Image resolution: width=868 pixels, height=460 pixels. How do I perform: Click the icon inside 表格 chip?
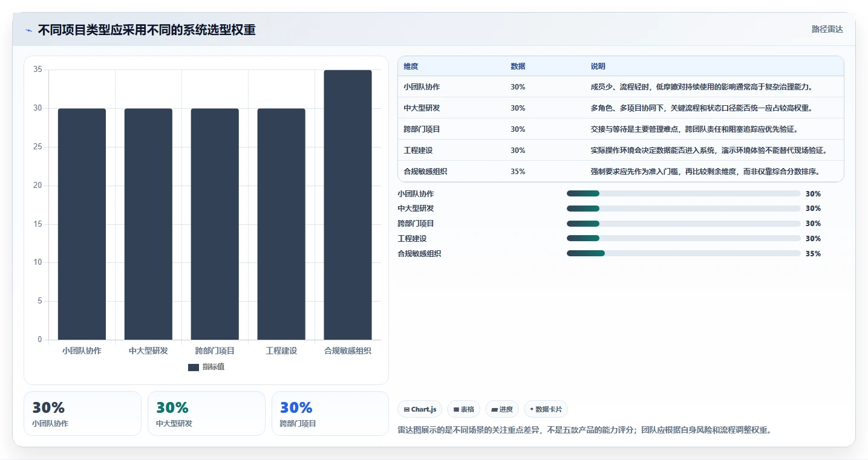456,410
